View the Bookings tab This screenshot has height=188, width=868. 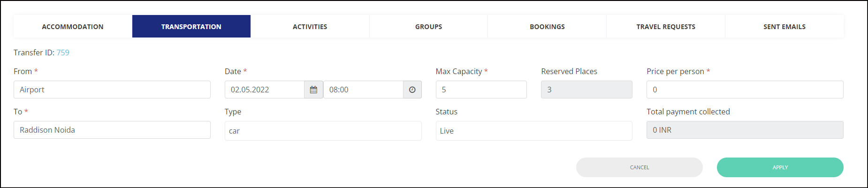(547, 26)
